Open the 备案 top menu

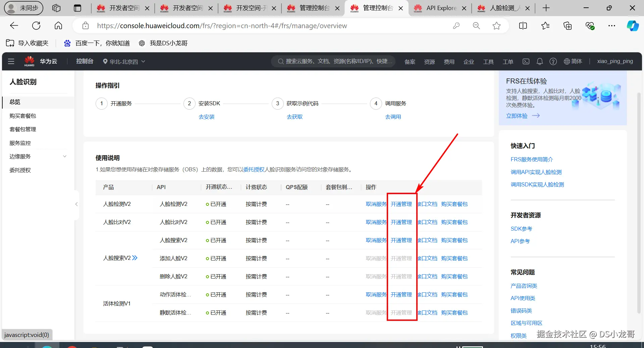tap(410, 62)
